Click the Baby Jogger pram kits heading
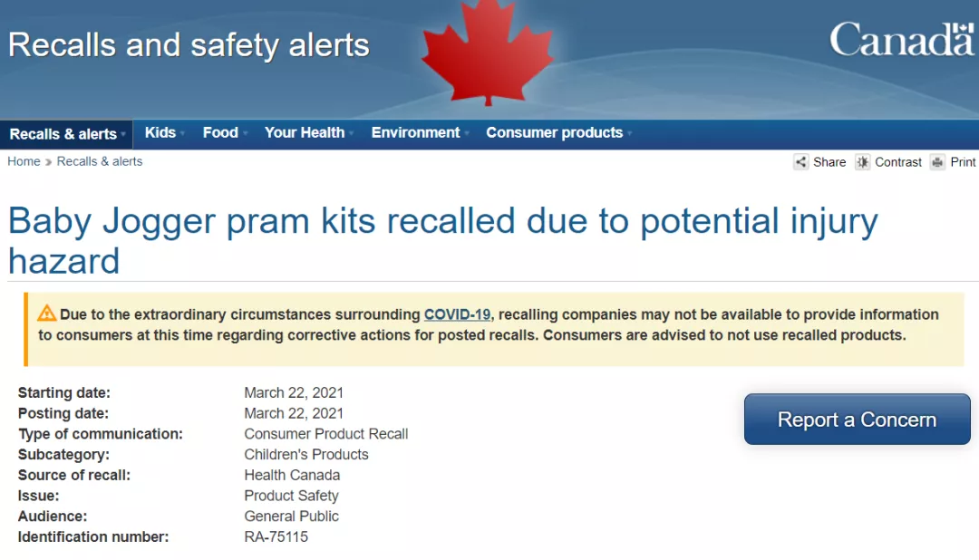The width and height of the screenshot is (979, 560). click(442, 240)
